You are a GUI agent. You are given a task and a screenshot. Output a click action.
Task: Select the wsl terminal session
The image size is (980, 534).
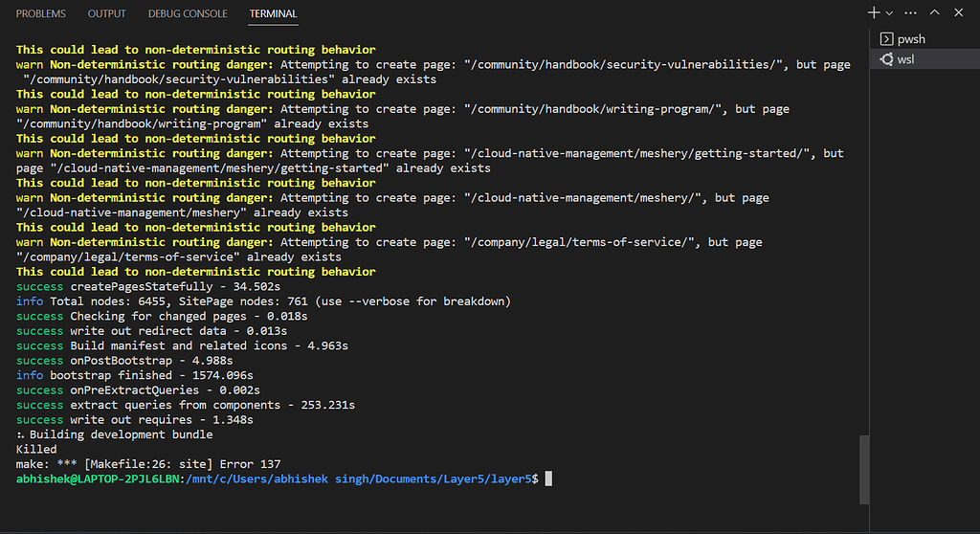(925, 59)
